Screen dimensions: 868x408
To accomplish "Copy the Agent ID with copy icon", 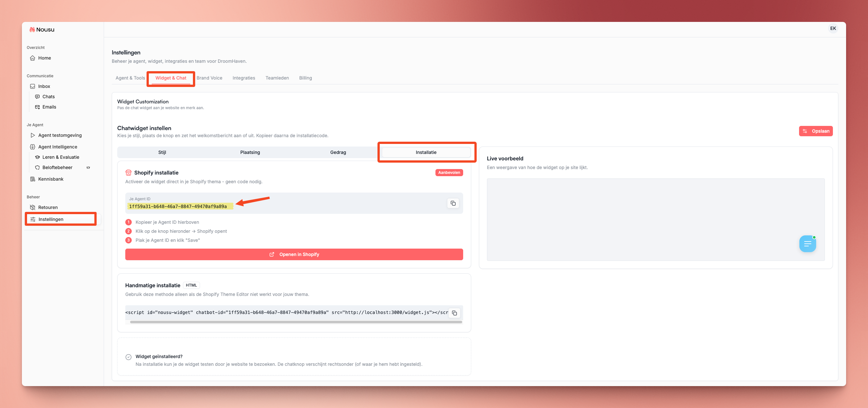I will (x=453, y=203).
